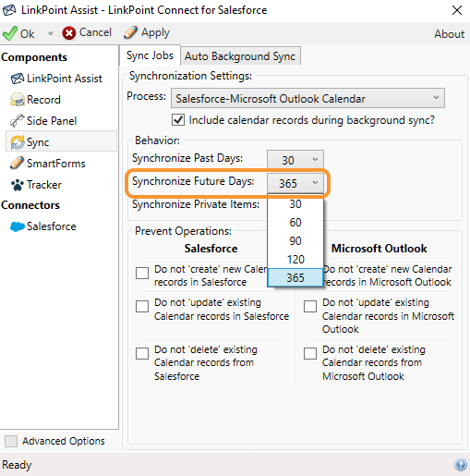This screenshot has height=476, width=470.
Task: Click the LinkPoint Assist envelope icon in Components
Action: pos(18,79)
